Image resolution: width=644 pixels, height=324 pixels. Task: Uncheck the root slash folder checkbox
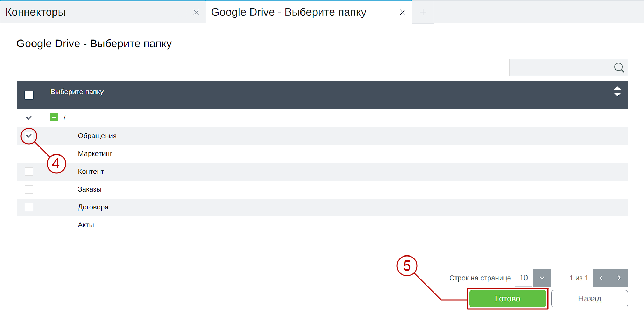coord(29,118)
